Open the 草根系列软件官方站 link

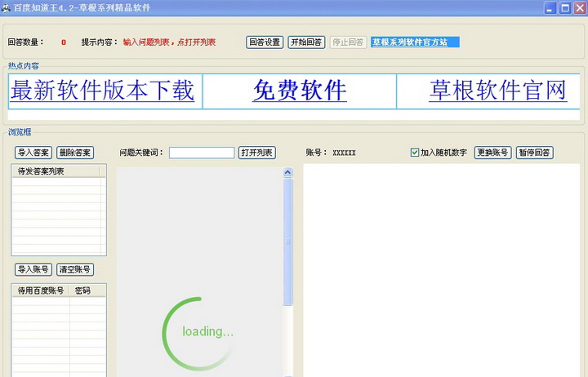click(x=415, y=42)
